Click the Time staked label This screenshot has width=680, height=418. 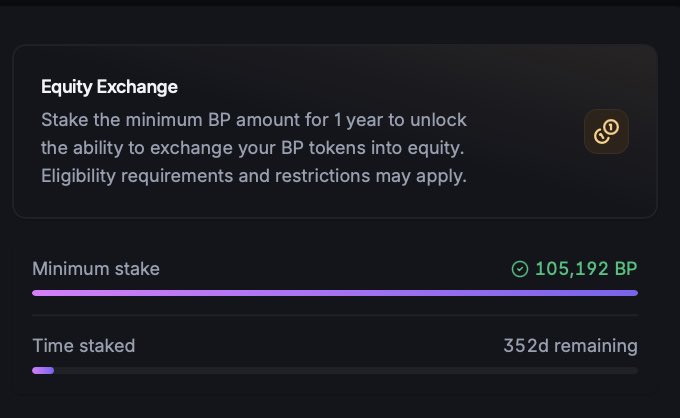(83, 346)
